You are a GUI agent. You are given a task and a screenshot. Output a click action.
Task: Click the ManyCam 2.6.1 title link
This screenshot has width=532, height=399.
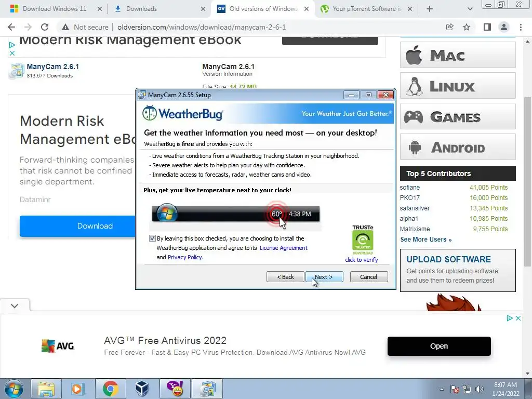click(52, 66)
